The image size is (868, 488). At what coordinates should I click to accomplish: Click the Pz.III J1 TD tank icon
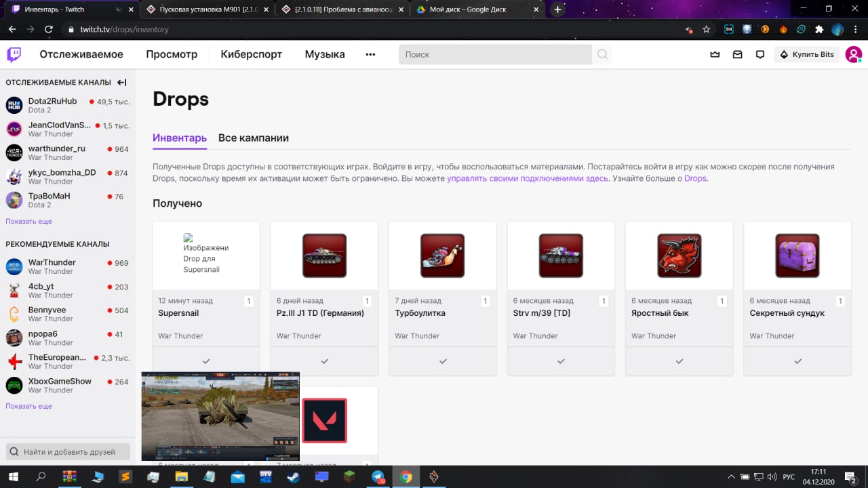click(324, 256)
